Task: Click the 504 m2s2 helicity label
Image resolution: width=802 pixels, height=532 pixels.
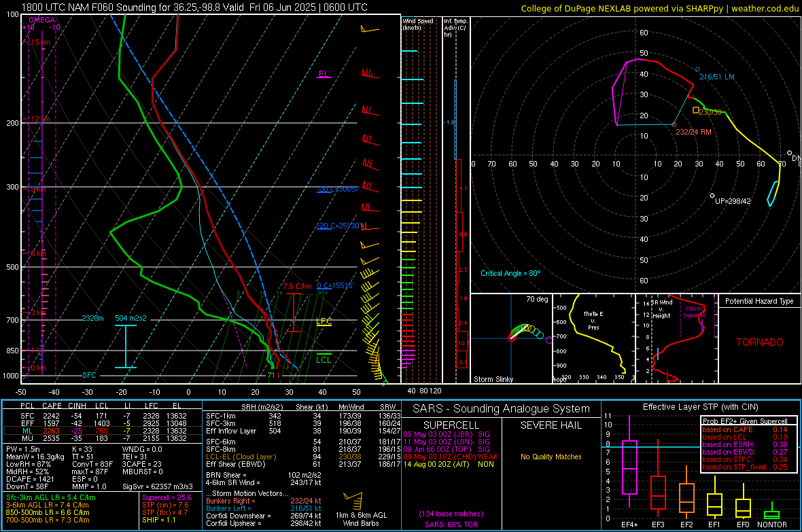Action: coord(130,318)
